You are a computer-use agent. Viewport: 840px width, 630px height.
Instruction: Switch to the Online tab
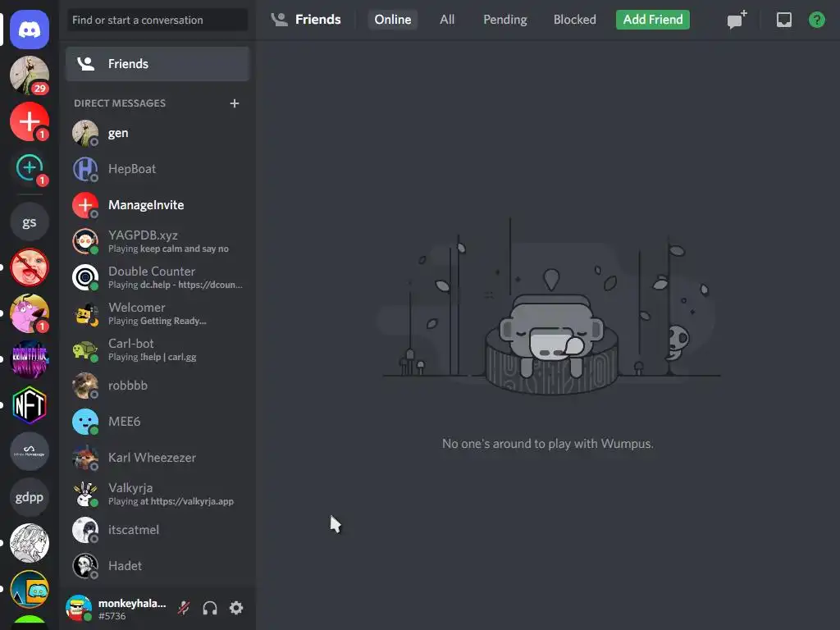(393, 20)
